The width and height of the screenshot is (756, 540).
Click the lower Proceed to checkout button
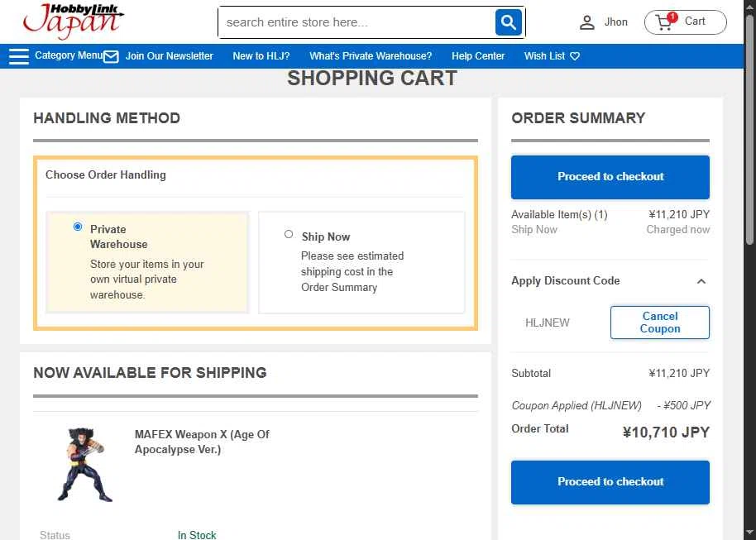click(610, 482)
